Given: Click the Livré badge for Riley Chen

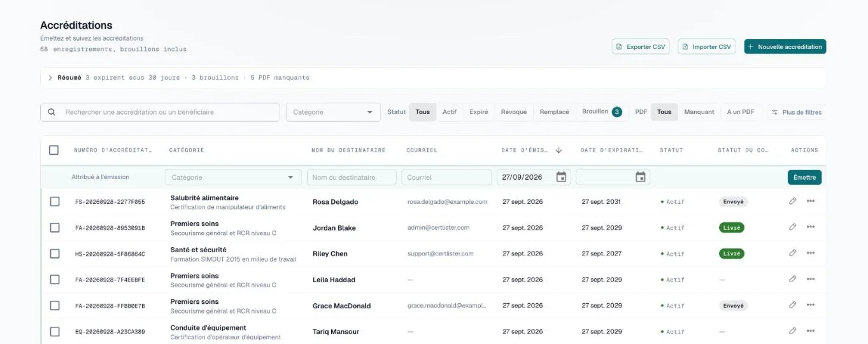Looking at the screenshot, I should coord(731,254).
